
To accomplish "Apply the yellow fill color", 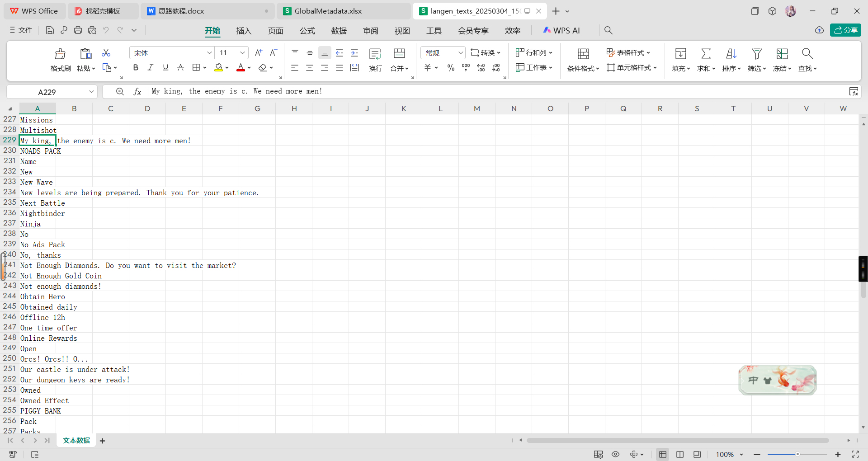I will pos(218,67).
